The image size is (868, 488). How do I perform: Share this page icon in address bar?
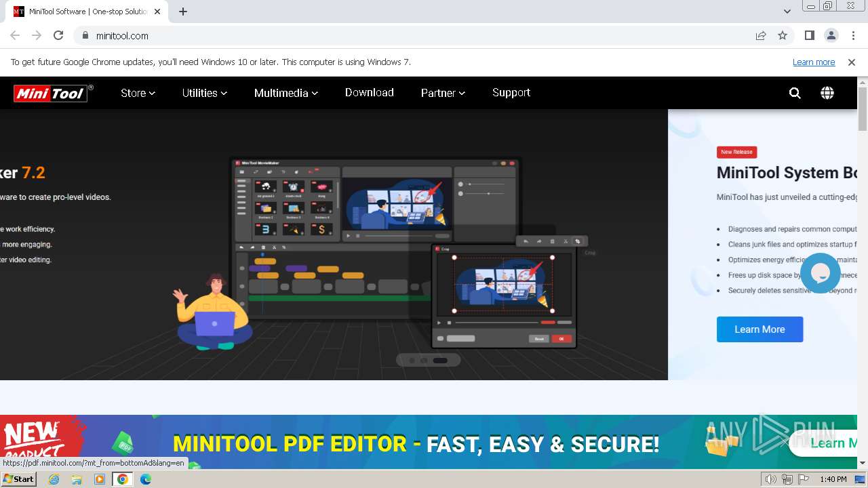[761, 35]
